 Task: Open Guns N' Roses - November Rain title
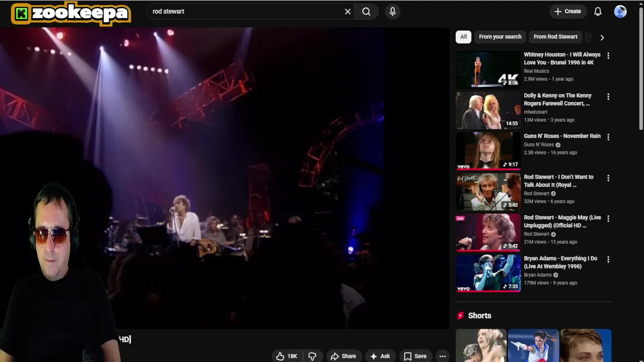562,136
